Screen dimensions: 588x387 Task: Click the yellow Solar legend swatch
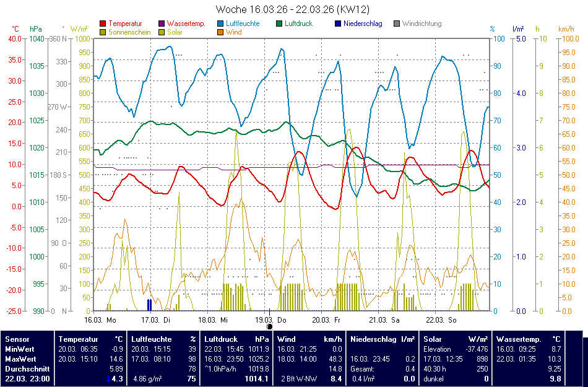(x=162, y=32)
